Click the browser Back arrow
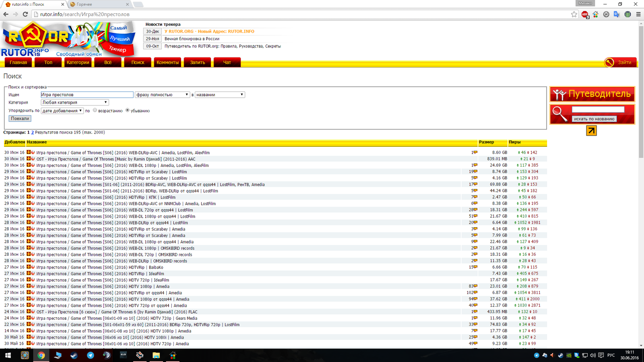The image size is (644, 362). [6, 14]
